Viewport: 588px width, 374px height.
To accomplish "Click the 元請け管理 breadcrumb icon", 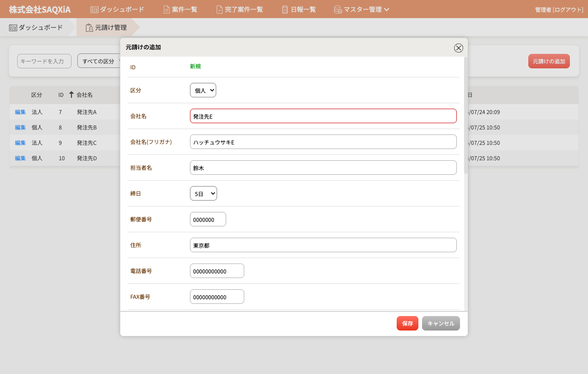I will coord(89,28).
